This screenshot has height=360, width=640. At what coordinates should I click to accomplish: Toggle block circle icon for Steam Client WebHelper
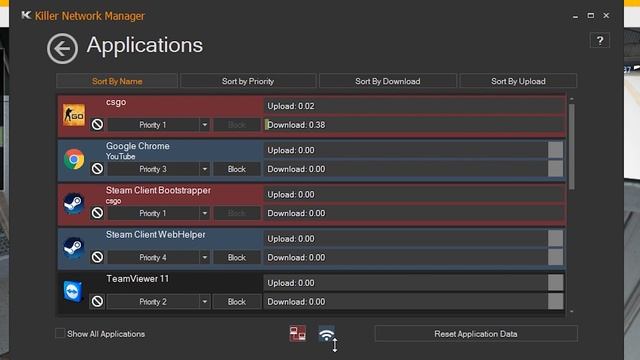(97, 257)
